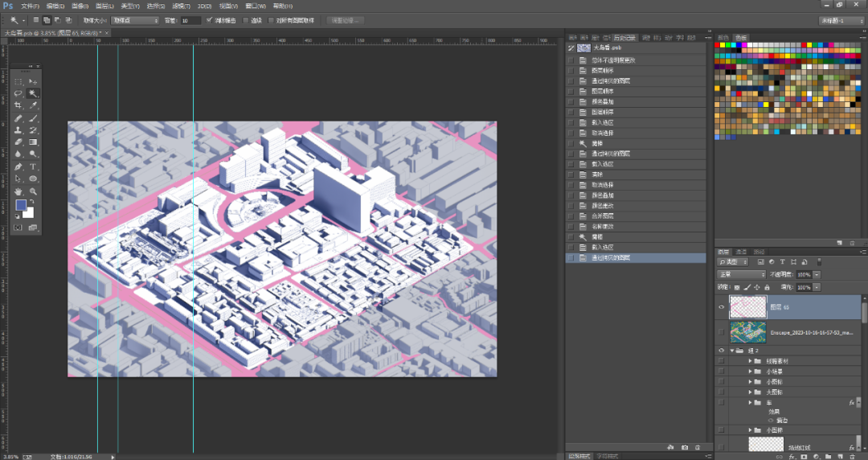This screenshot has height=460, width=868.
Task: Select the Gradient tool
Action: pos(33,142)
